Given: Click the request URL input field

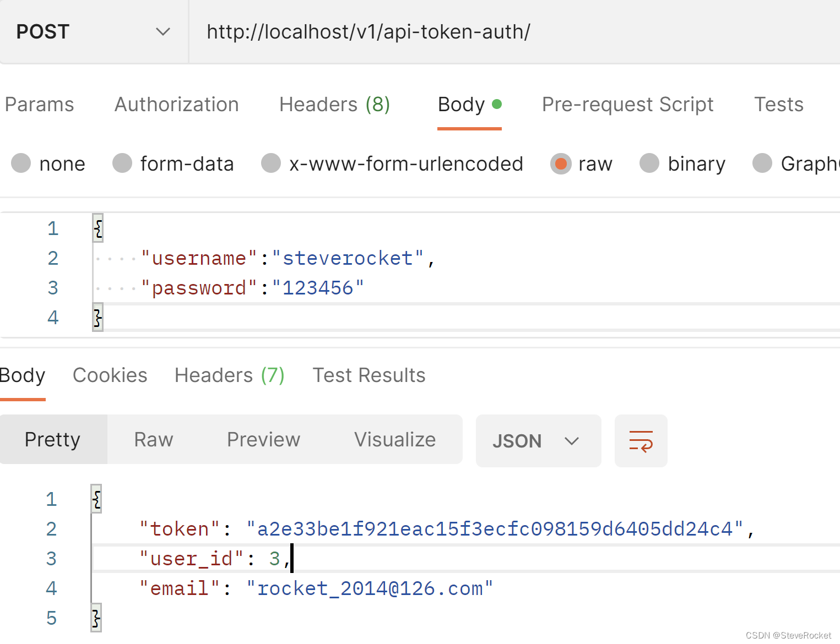Looking at the screenshot, I should pyautogui.click(x=496, y=32).
